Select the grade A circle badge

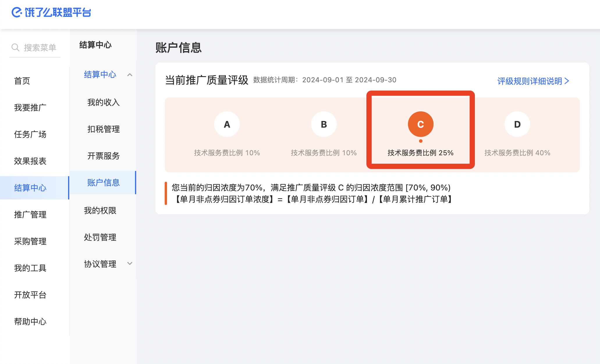(227, 124)
